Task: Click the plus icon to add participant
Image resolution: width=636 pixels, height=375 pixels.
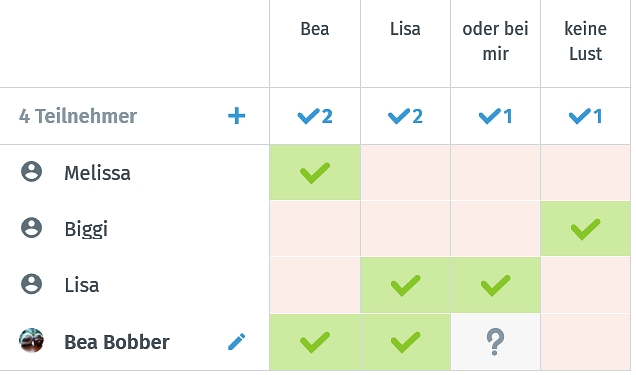Action: point(236,116)
